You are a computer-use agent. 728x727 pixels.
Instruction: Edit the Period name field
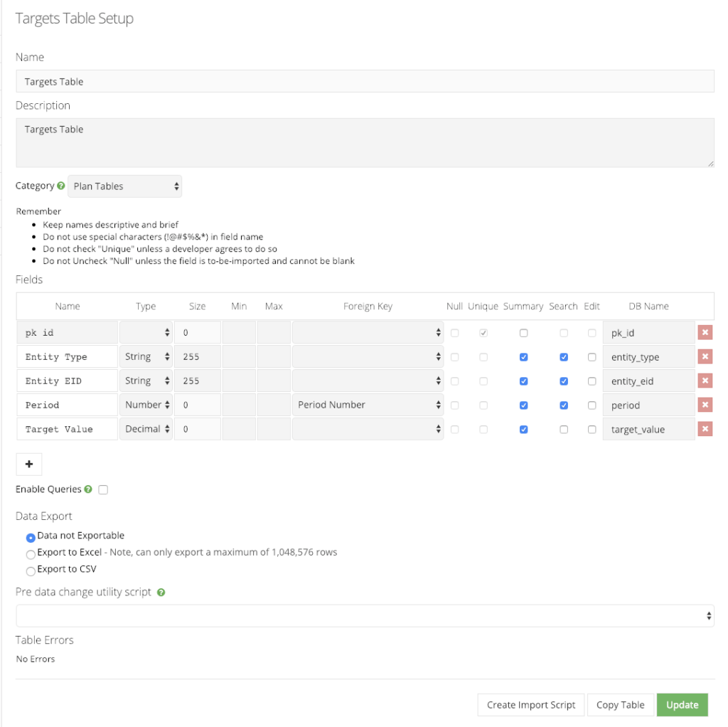tap(68, 405)
